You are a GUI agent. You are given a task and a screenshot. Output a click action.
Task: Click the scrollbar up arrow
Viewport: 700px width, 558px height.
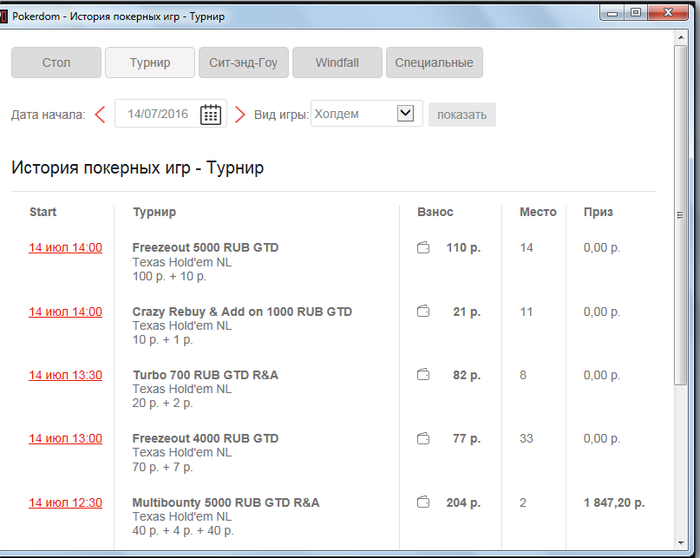[681, 37]
